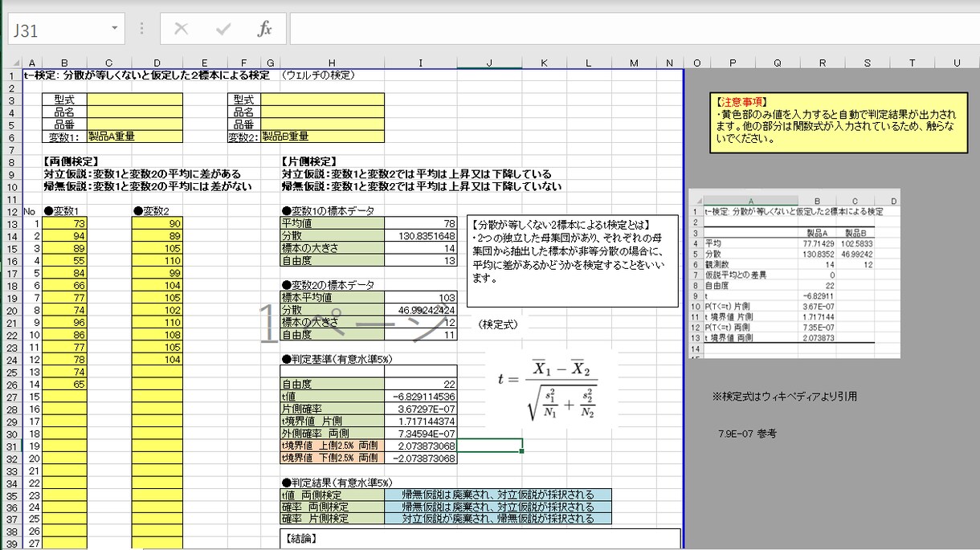Click the cell '製品B重量'
980x550 pixels.
coord(323,136)
